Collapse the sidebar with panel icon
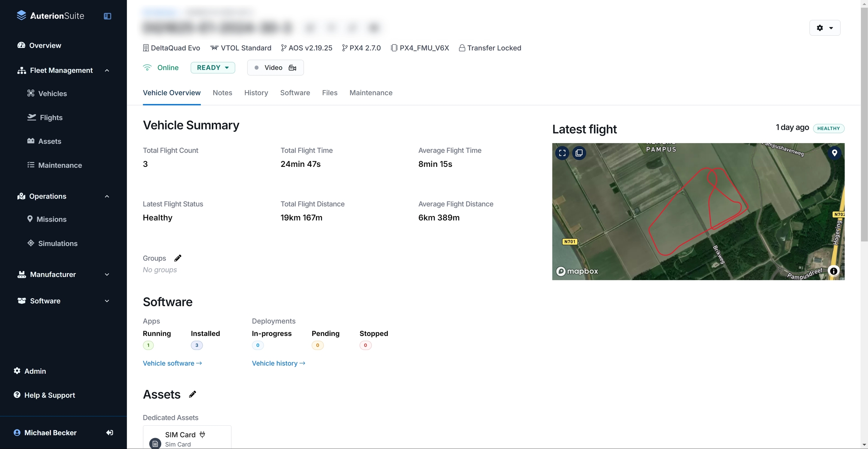 pos(107,16)
